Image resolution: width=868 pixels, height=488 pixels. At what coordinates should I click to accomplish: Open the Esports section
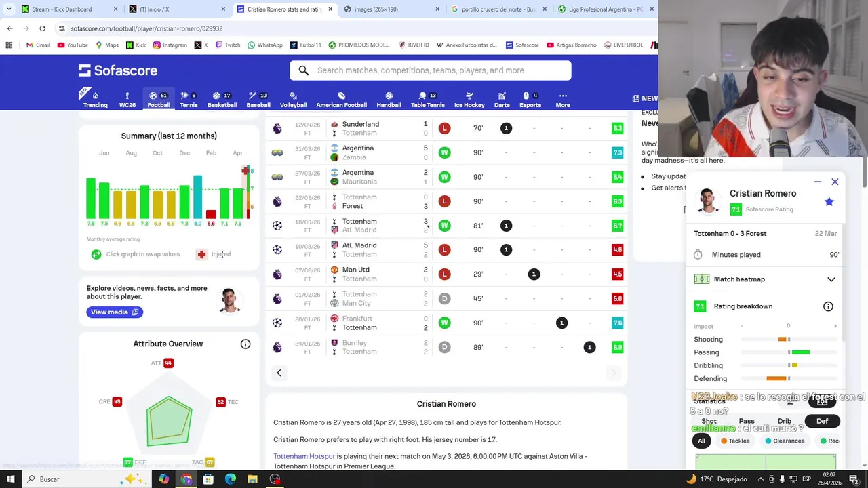coord(530,99)
